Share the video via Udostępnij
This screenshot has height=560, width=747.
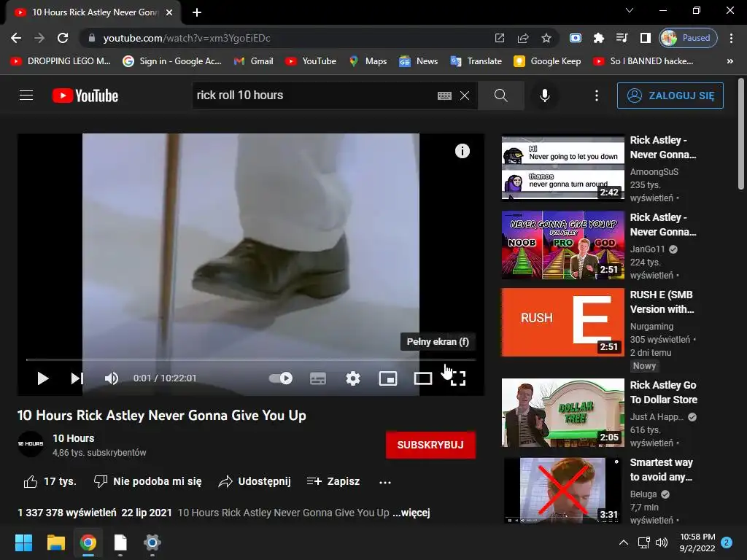255,481
